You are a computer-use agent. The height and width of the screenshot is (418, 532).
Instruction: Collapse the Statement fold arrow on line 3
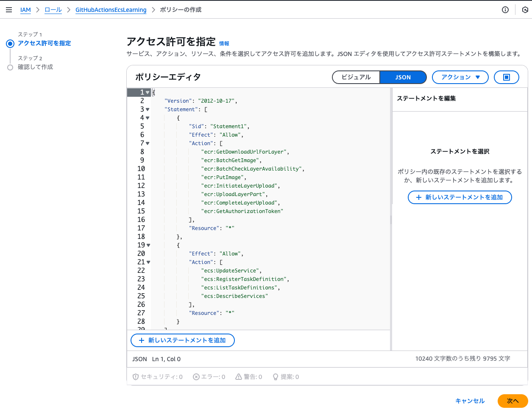click(148, 109)
